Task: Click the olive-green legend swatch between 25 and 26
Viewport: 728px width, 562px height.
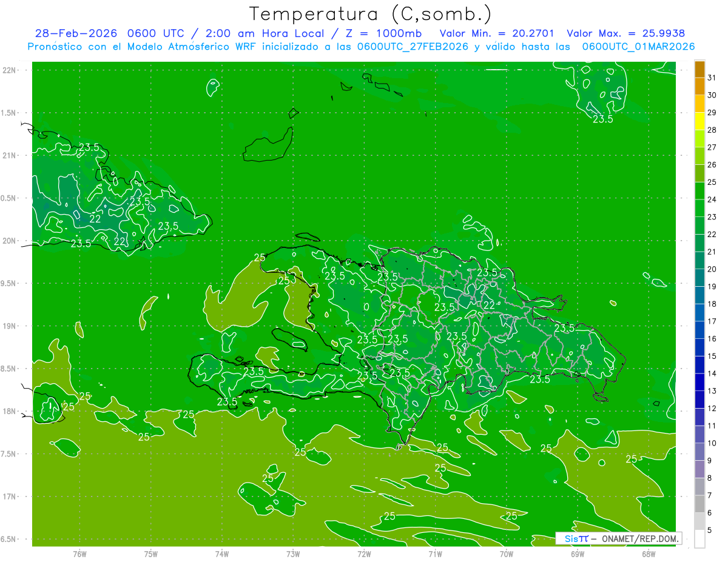Action: pos(699,173)
